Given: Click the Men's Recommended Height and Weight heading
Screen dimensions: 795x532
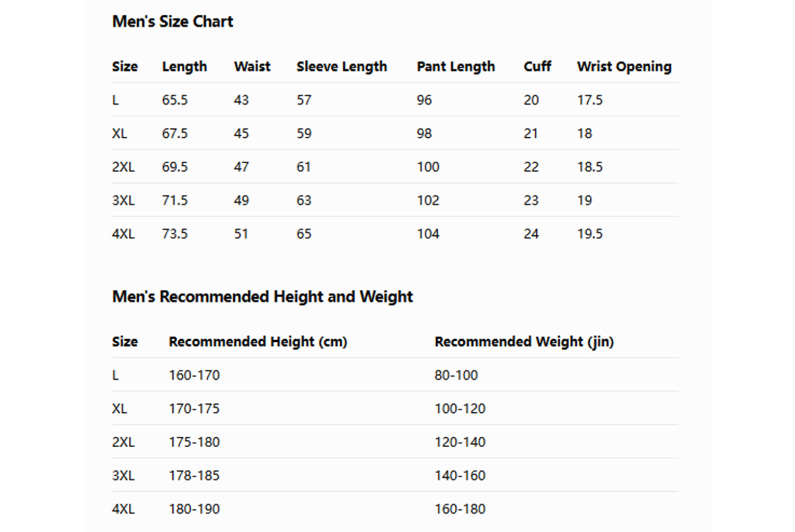Looking at the screenshot, I should (262, 297).
